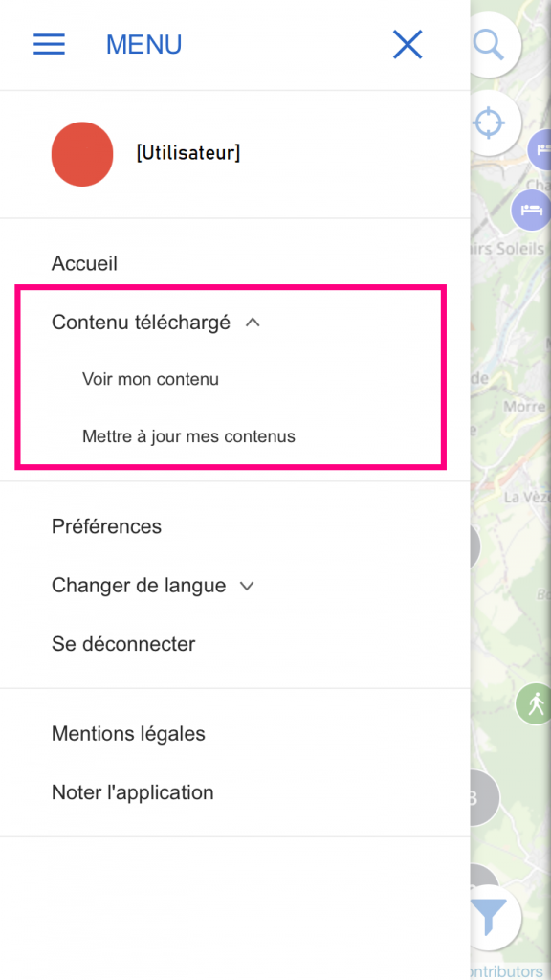
Task: Go to Accueil
Action: click(x=84, y=264)
